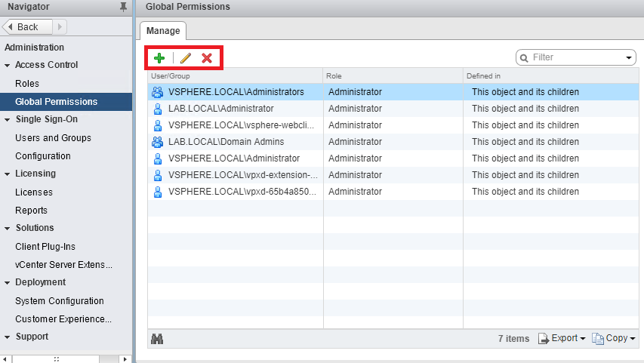Select the Domain Admins group icon
Viewport: 644px width, 363px height.
[x=158, y=142]
